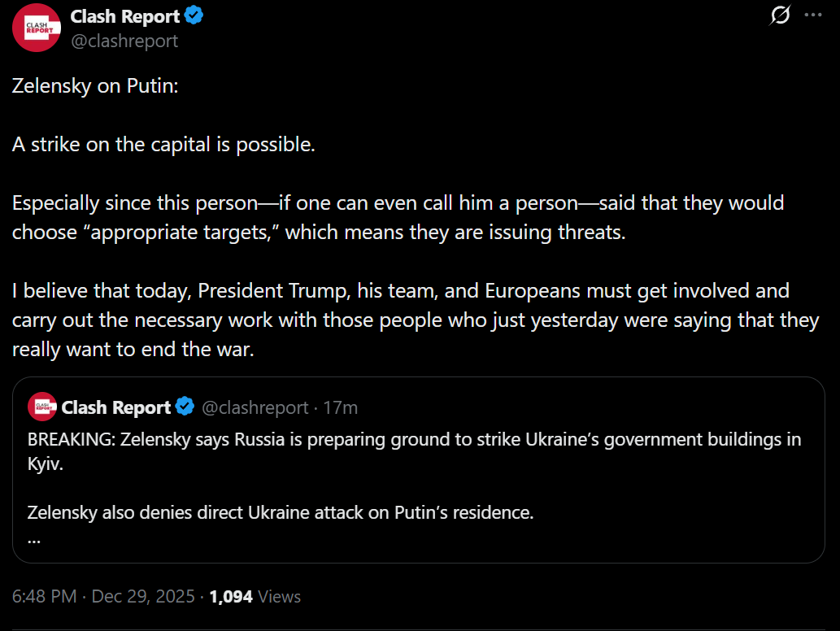Click the quoted line about Putin's residence
Viewport: 840px width, 631px height.
[x=281, y=513]
